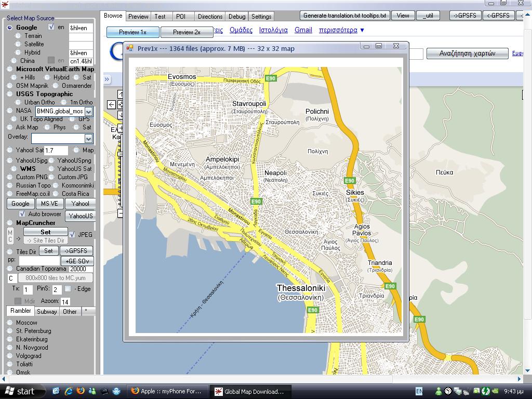Click the MS VE browser button
The image size is (532, 399).
pos(49,204)
